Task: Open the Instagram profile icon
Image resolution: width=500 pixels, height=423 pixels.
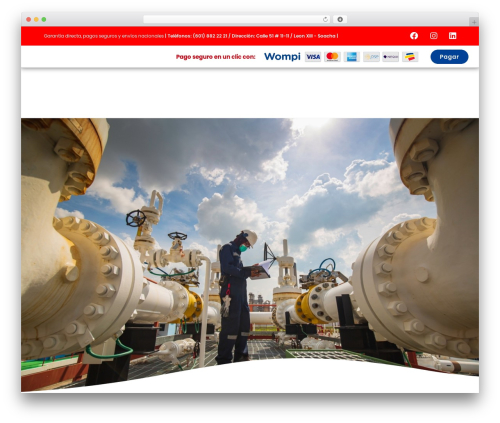Action: coord(433,36)
